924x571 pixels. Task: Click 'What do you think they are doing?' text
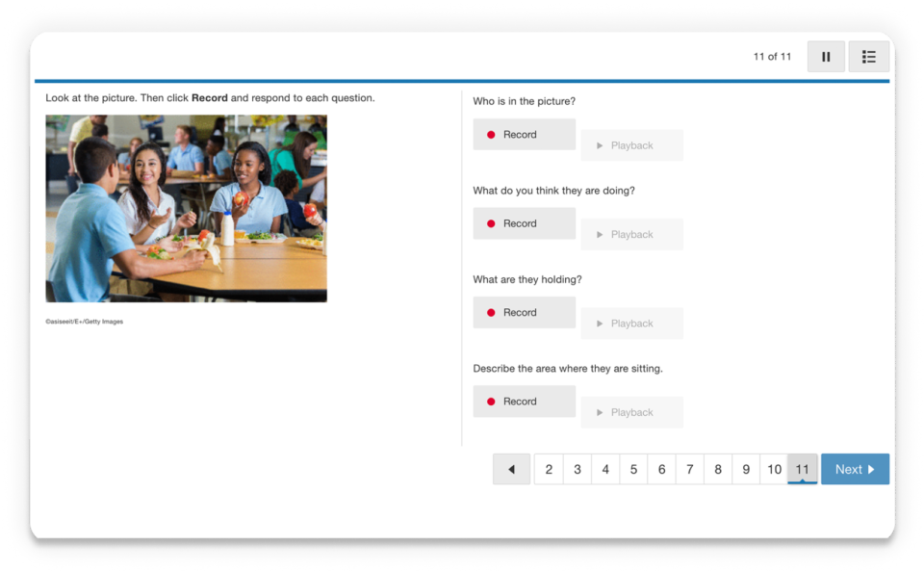tap(553, 191)
